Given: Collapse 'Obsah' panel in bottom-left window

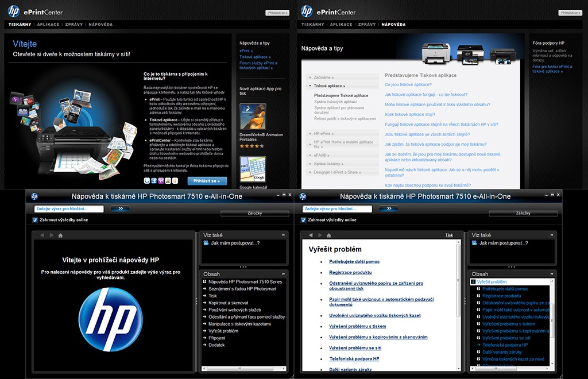Looking at the screenshot, I should 284,274.
